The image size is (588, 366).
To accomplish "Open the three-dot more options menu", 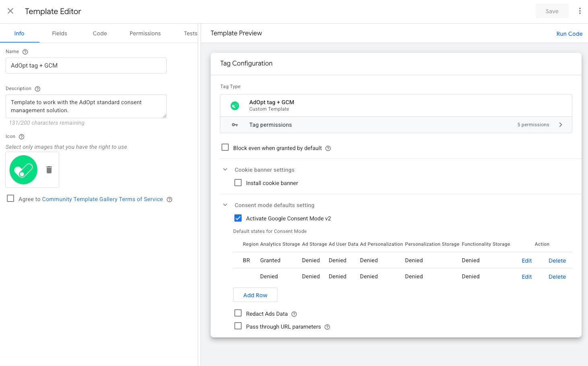I will 580,11.
